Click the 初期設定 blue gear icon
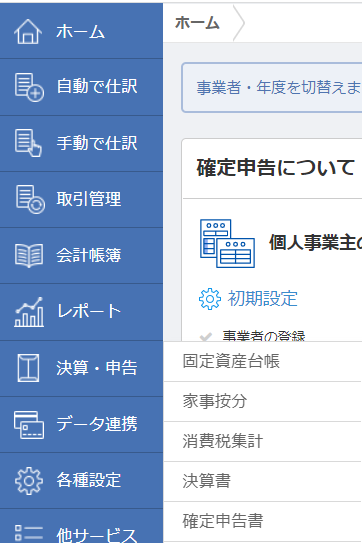Screen dimensions: 362x543 pyautogui.click(x=210, y=299)
